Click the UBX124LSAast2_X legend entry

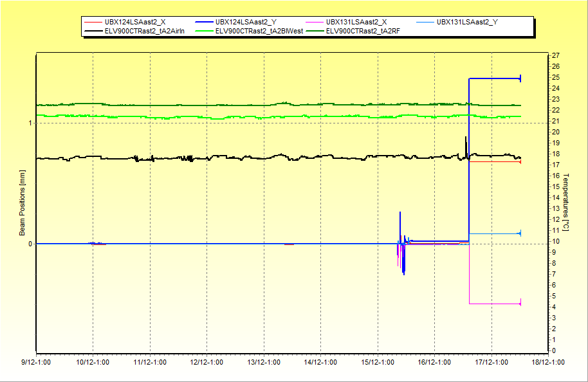click(134, 23)
